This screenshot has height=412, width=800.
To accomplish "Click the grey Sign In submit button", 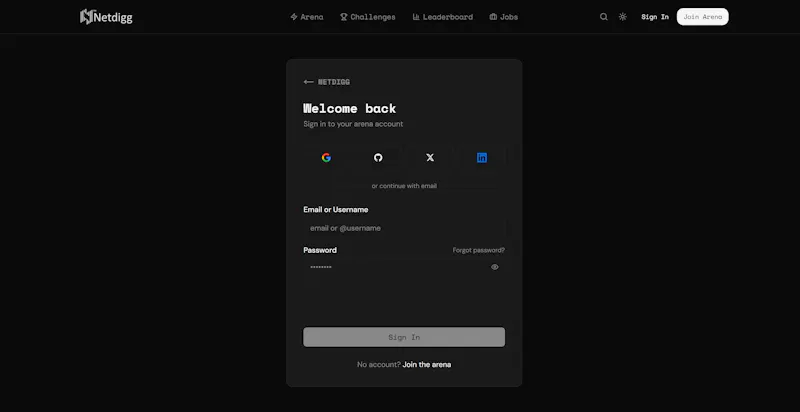I will [x=404, y=337].
